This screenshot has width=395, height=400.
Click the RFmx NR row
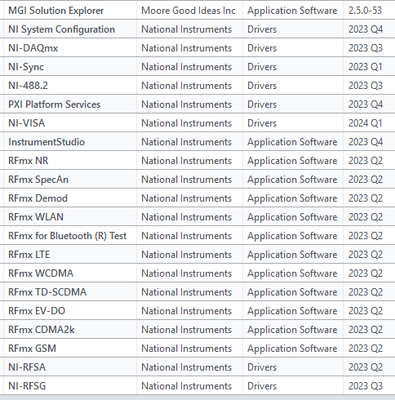click(x=197, y=161)
